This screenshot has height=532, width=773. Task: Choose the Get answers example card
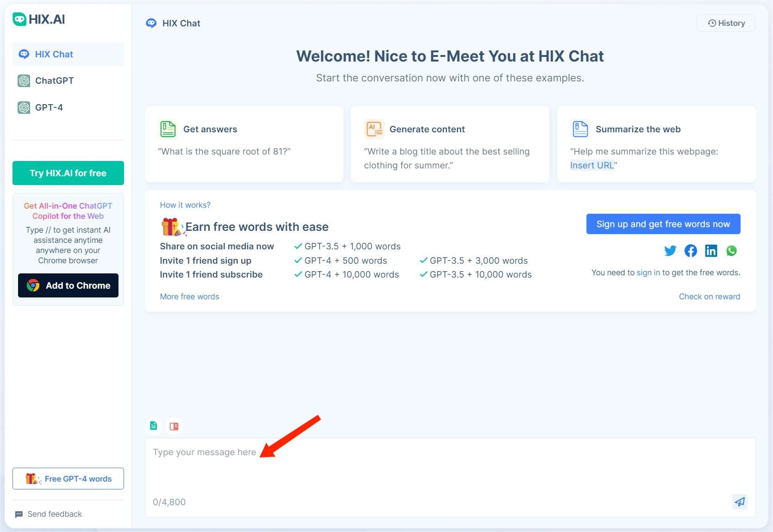(244, 144)
